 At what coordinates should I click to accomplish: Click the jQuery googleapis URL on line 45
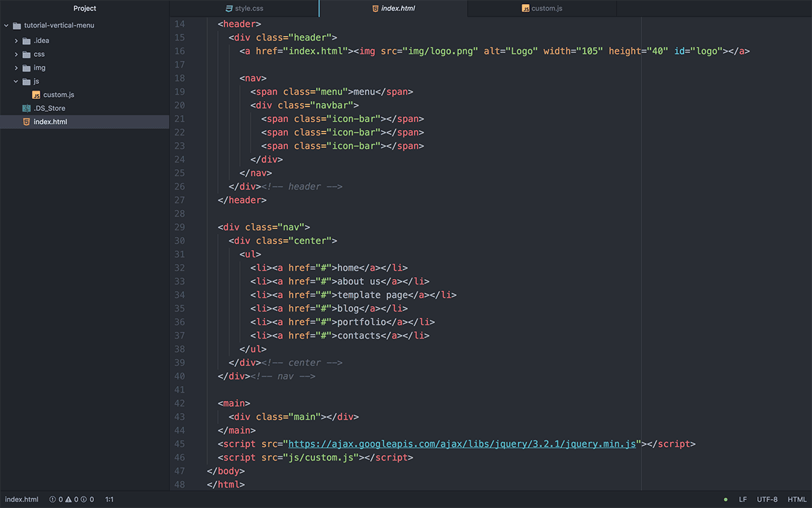[x=462, y=444]
